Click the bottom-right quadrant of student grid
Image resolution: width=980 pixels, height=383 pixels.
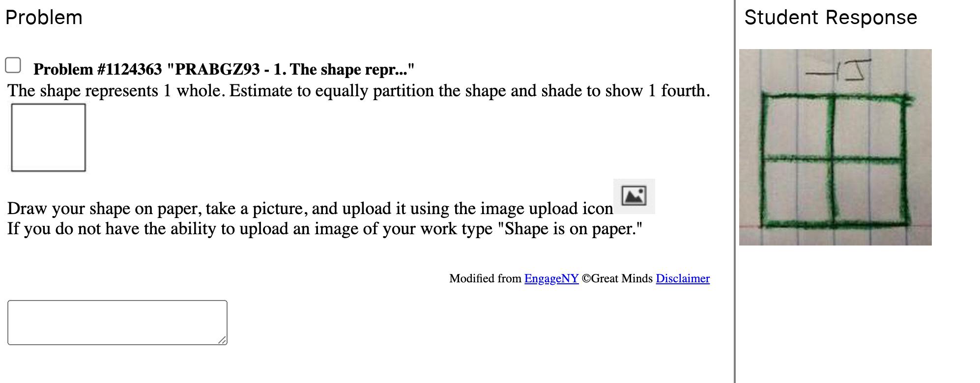pos(870,191)
